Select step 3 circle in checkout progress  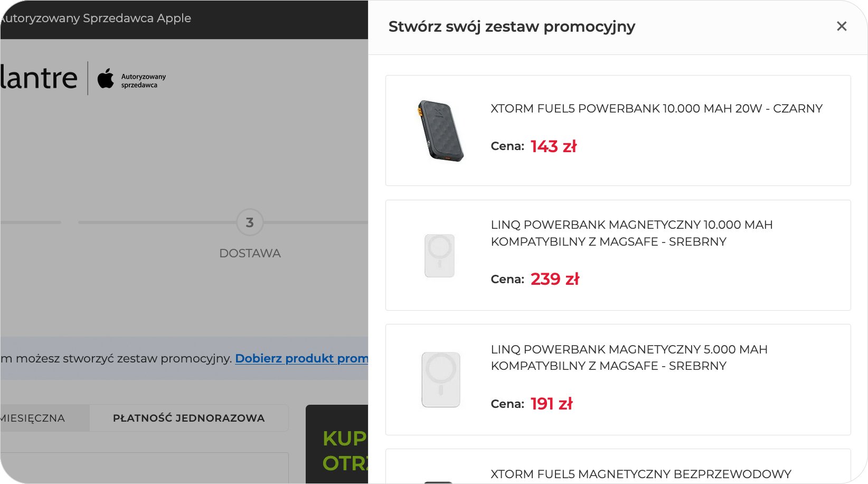coord(250,222)
